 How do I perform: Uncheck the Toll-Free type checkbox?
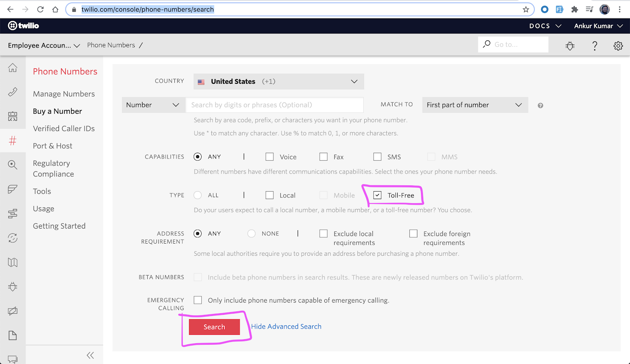click(377, 195)
